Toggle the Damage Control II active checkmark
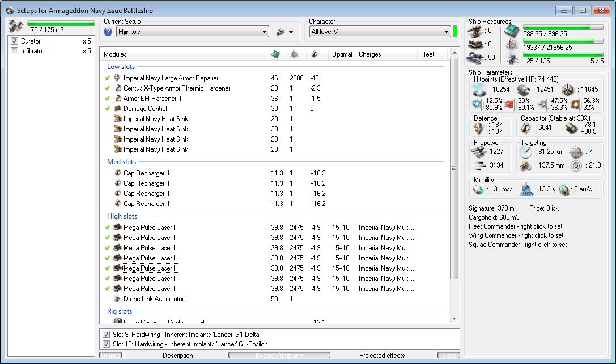The image size is (616, 364). (107, 108)
